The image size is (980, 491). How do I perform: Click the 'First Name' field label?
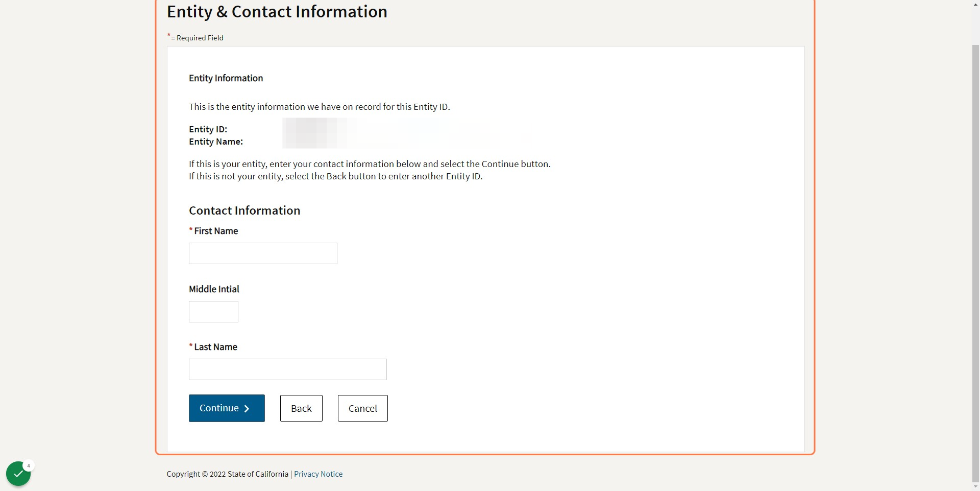pos(216,231)
